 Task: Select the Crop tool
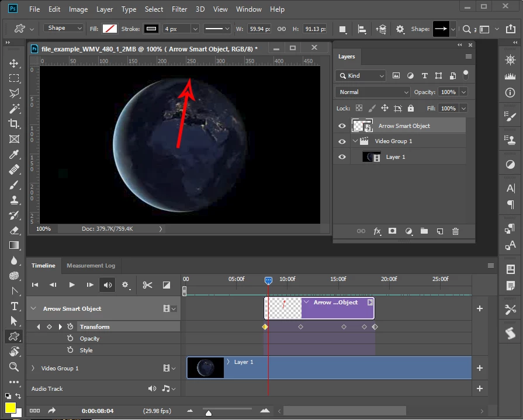point(14,123)
